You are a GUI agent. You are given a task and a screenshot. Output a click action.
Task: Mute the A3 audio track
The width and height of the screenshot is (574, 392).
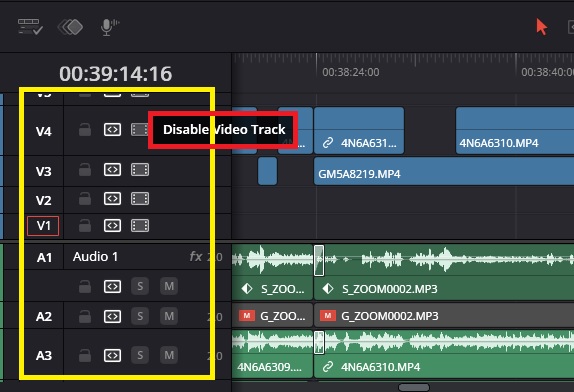(x=169, y=355)
